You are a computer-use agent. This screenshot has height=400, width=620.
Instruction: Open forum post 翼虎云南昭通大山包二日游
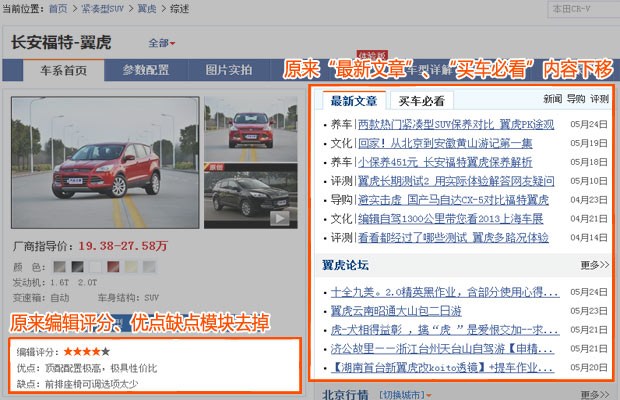click(396, 311)
